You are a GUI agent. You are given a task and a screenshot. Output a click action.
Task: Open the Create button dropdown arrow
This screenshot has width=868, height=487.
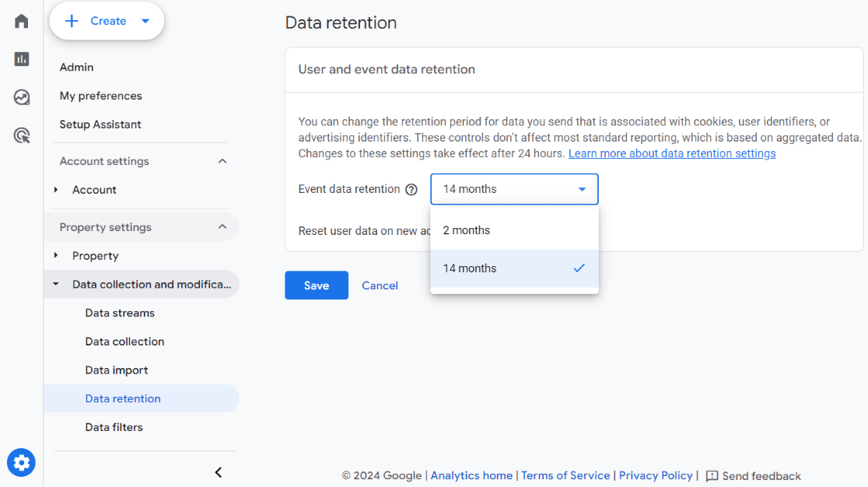click(146, 21)
